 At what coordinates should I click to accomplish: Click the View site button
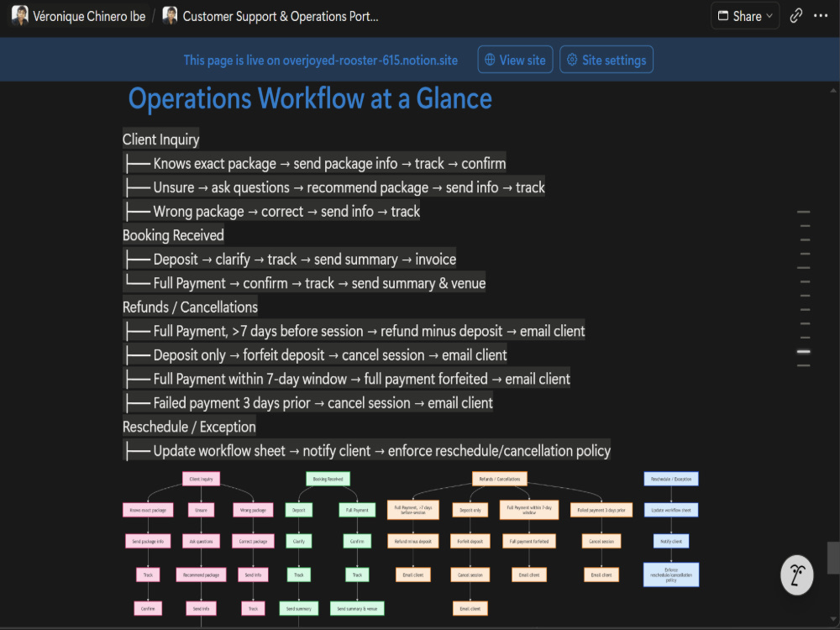click(x=515, y=60)
